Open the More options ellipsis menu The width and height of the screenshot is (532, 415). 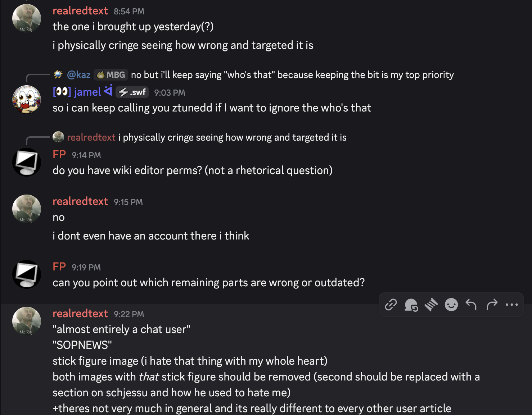[x=511, y=305]
